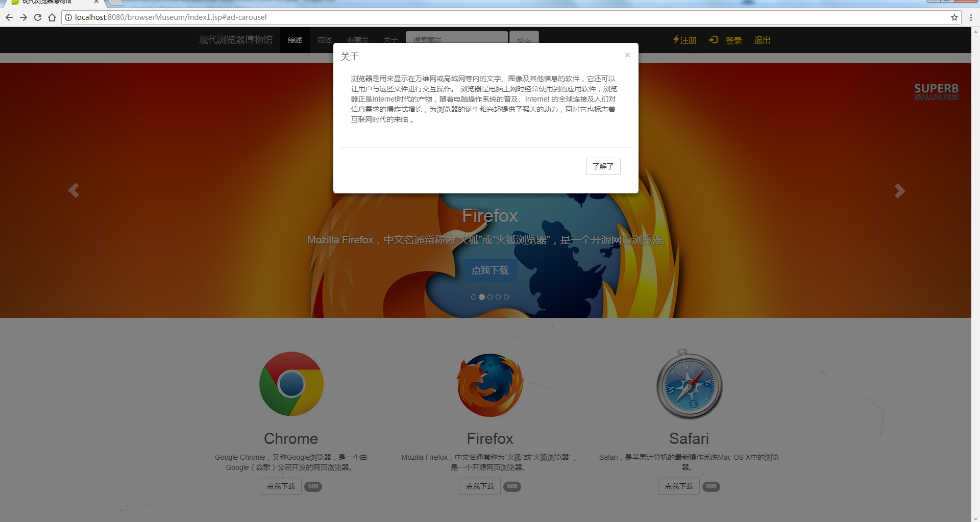Click the 666 download count badge
The height and width of the screenshot is (522, 980).
tap(512, 486)
